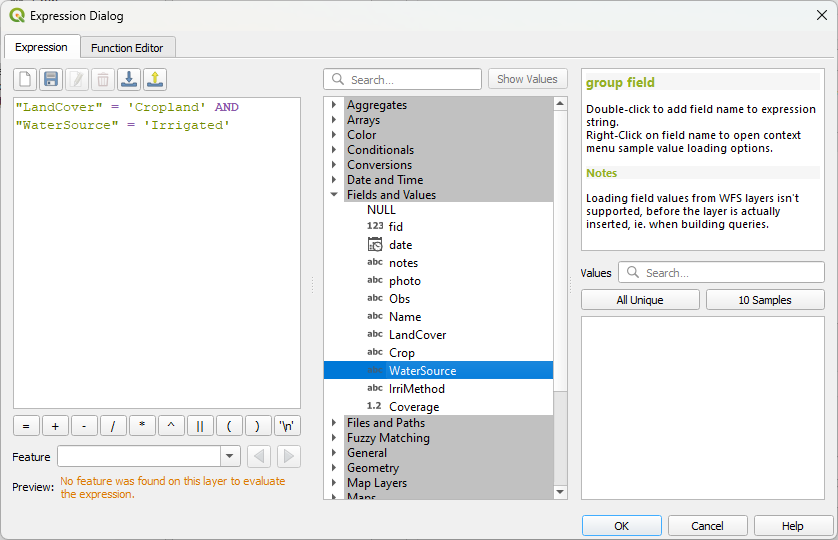Image resolution: width=838 pixels, height=540 pixels.
Task: Save the expression using the floppy disk icon
Action: pos(51,79)
